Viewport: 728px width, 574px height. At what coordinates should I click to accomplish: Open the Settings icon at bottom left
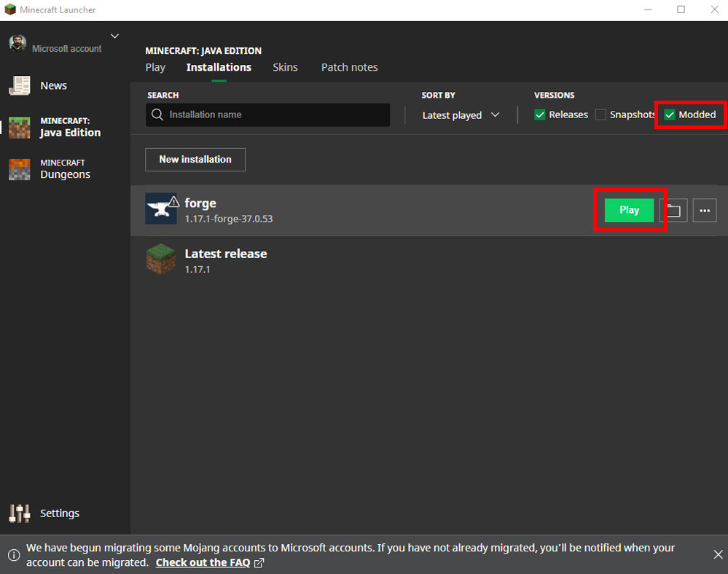[18, 513]
